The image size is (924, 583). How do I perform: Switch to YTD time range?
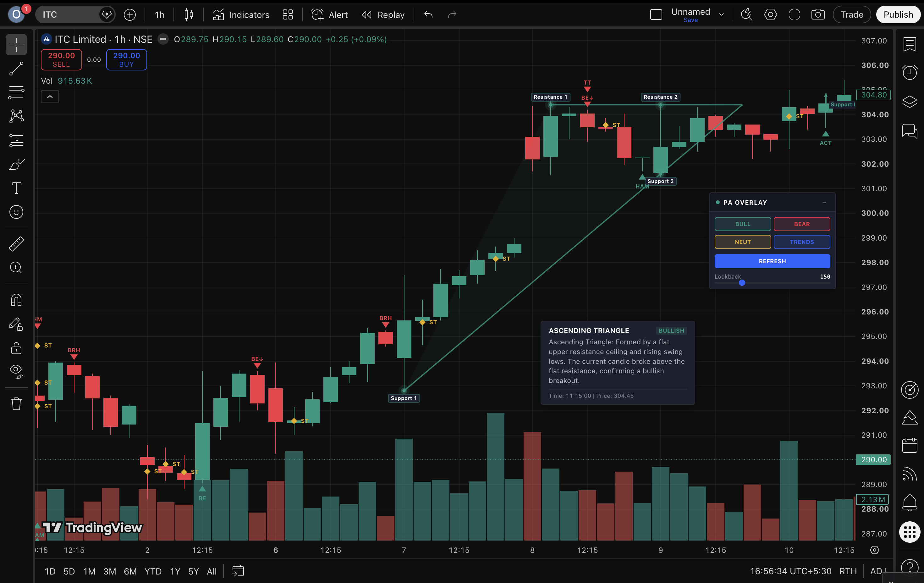153,571
